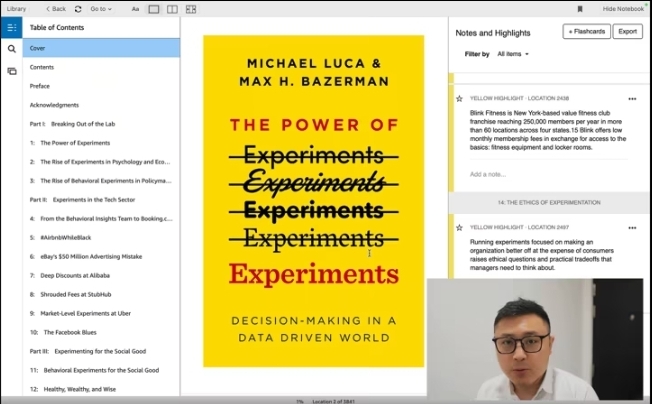This screenshot has height=404, width=652.
Task: Open chapter 8: Shrouded Fees at StubHub
Action: tap(101, 294)
